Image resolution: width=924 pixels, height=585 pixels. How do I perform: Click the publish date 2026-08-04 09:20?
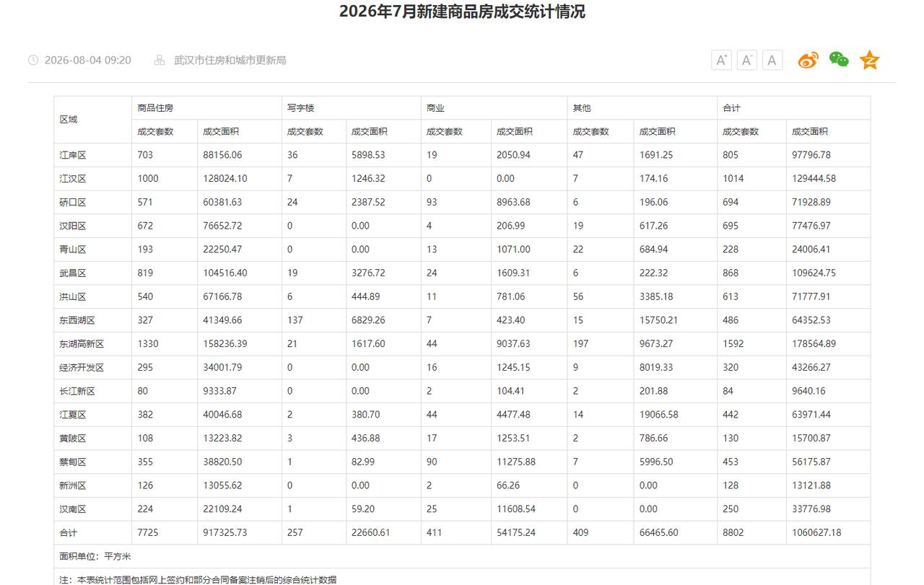[x=88, y=60]
